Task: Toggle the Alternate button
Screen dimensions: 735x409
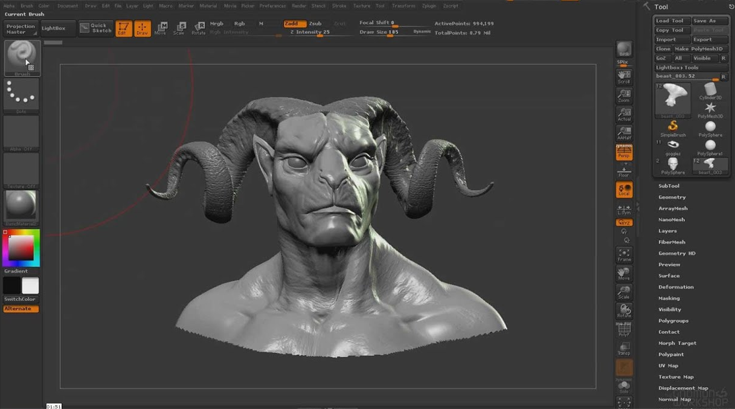Action: 21,309
